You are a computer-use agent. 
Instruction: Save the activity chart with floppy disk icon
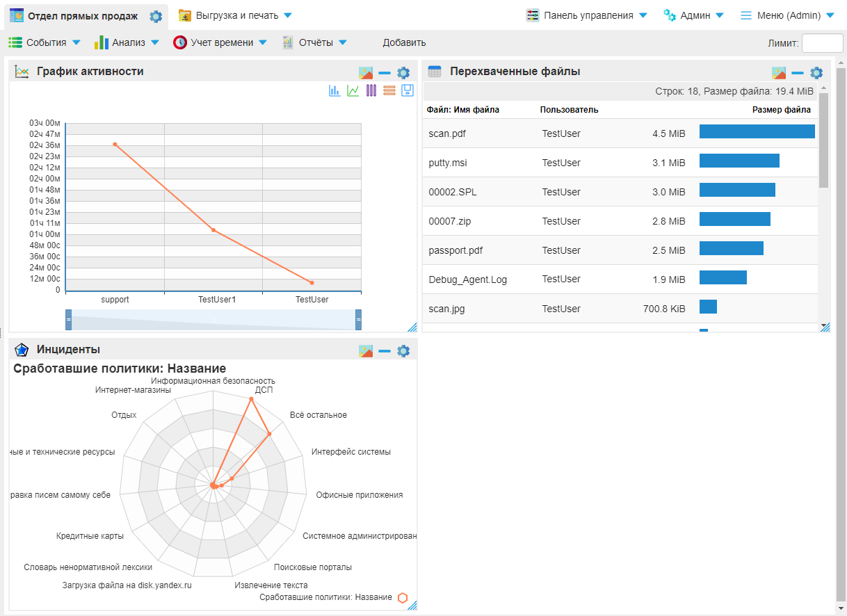click(x=408, y=90)
